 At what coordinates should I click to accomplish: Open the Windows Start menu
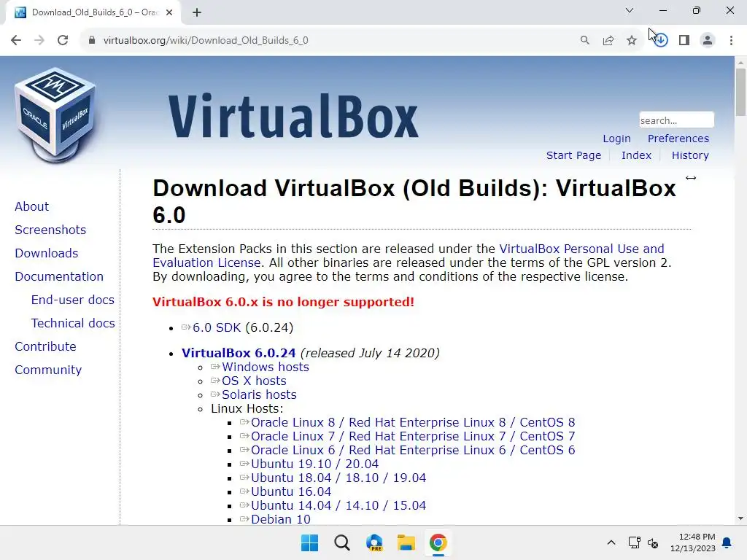point(309,542)
